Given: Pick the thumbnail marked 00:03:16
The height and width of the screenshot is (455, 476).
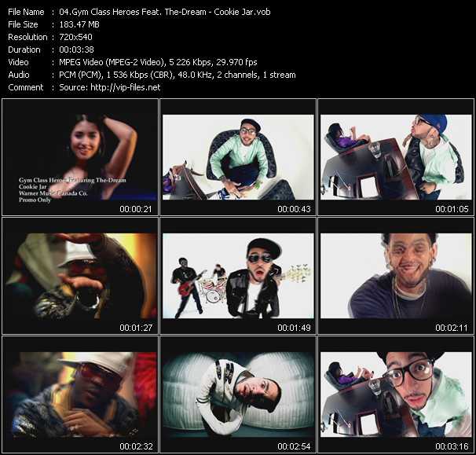Looking at the screenshot, I should point(396,394).
